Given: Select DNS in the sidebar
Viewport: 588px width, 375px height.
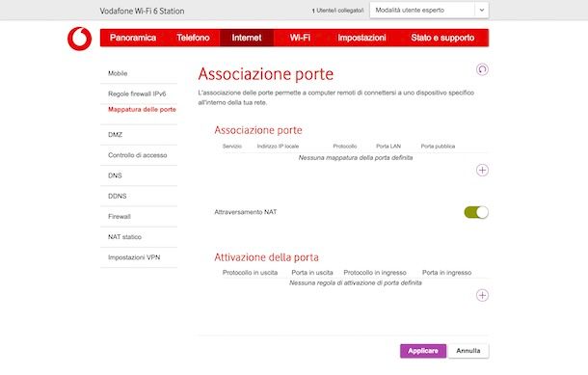Looking at the screenshot, I should (x=139, y=175).
